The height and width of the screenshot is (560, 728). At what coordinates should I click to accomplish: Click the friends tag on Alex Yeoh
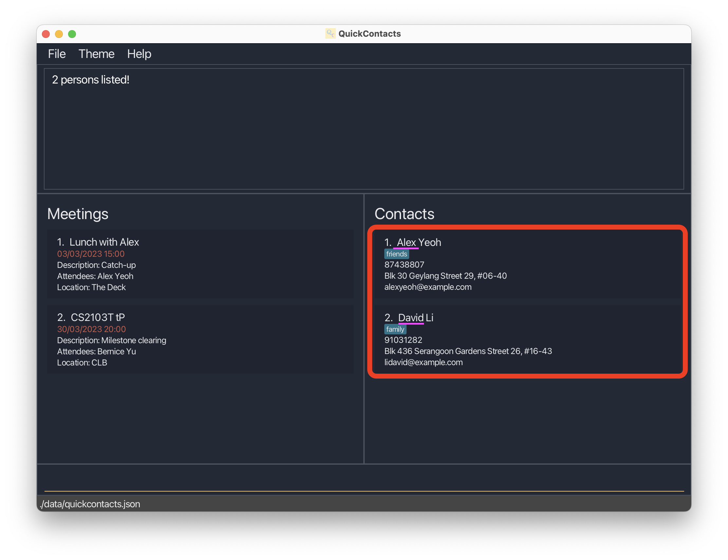[x=396, y=254]
